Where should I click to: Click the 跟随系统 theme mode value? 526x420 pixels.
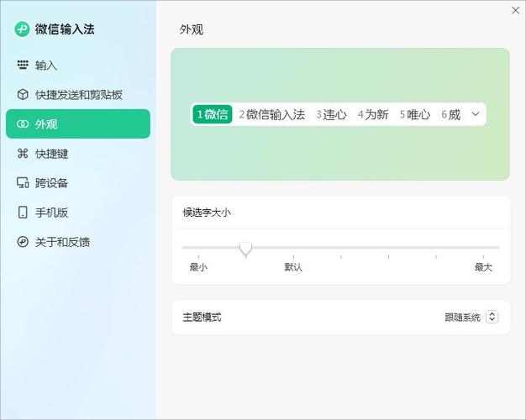point(462,317)
